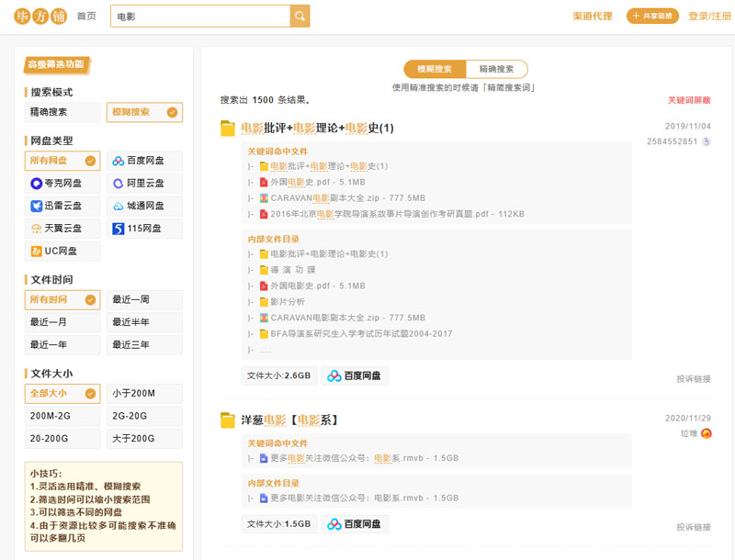
Task: Open the folder icon for 洋葱电影【电影系】
Action: coord(228,420)
